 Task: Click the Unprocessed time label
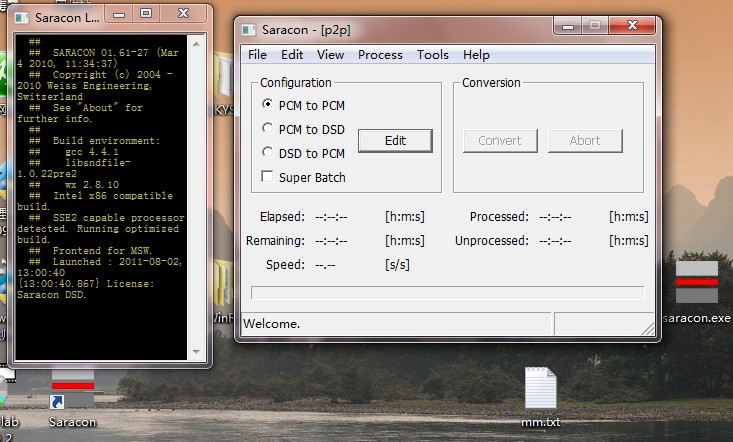coord(492,241)
